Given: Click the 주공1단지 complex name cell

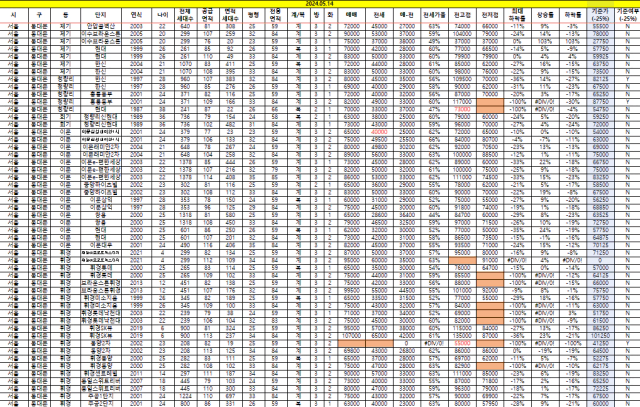Looking at the screenshot, I should tap(101, 396).
